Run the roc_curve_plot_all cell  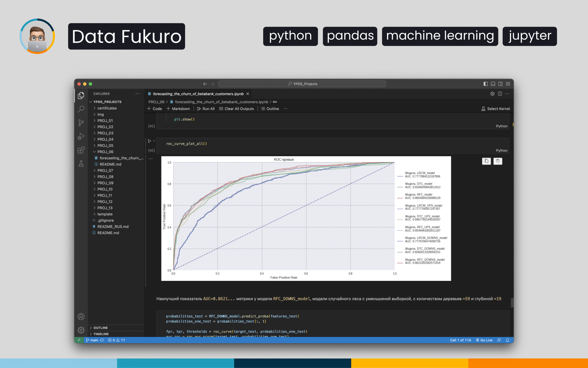150,141
